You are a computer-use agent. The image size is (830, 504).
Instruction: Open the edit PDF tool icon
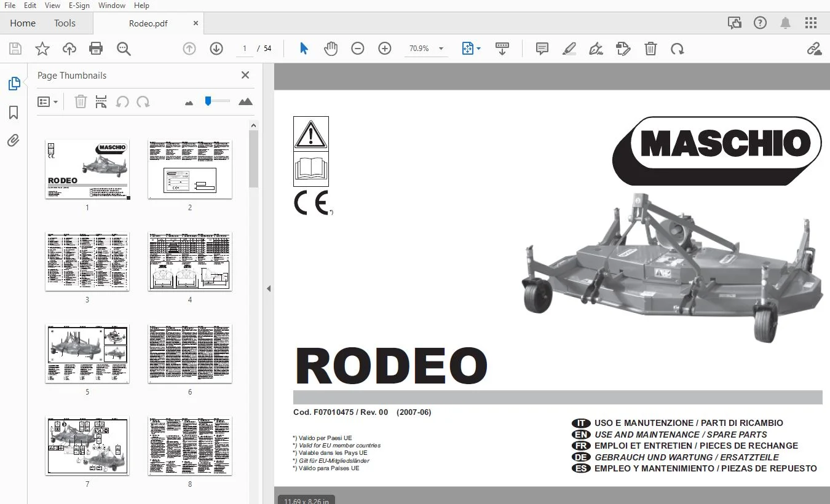pyautogui.click(x=623, y=49)
